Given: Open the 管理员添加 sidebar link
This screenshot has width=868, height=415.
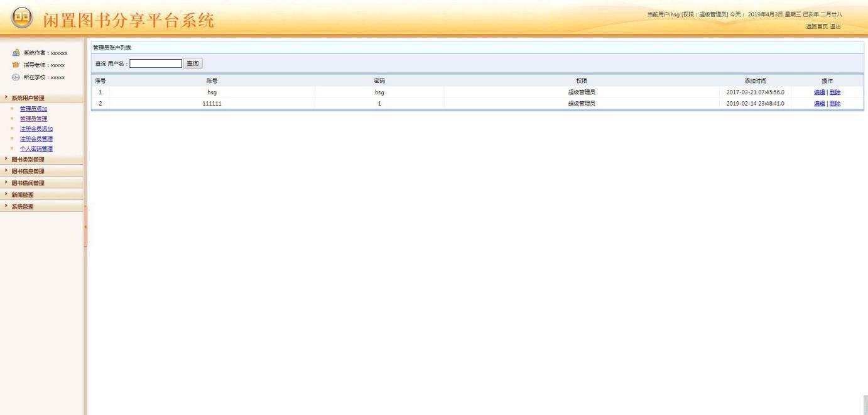Looking at the screenshot, I should point(34,109).
